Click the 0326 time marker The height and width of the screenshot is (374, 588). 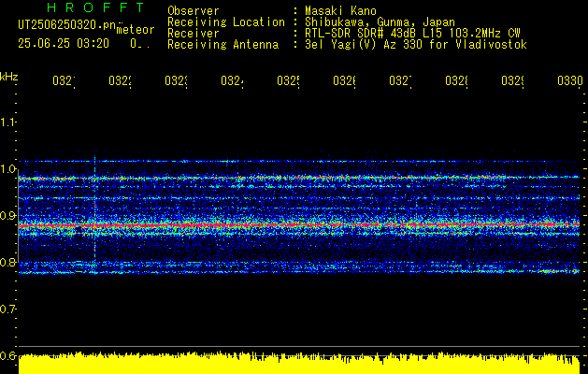(344, 81)
